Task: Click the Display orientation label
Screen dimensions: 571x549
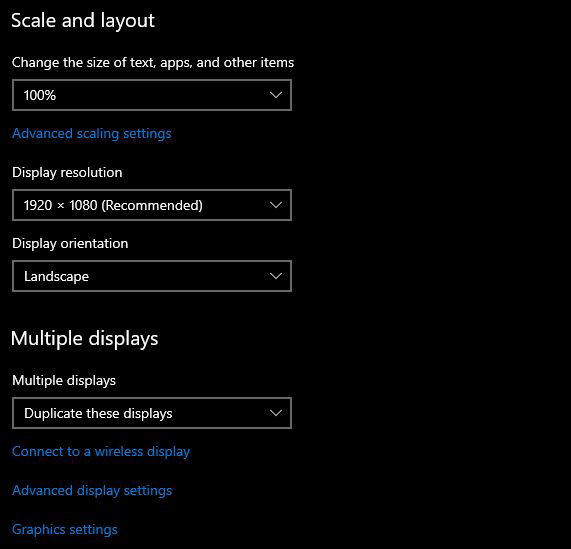Action: click(70, 244)
